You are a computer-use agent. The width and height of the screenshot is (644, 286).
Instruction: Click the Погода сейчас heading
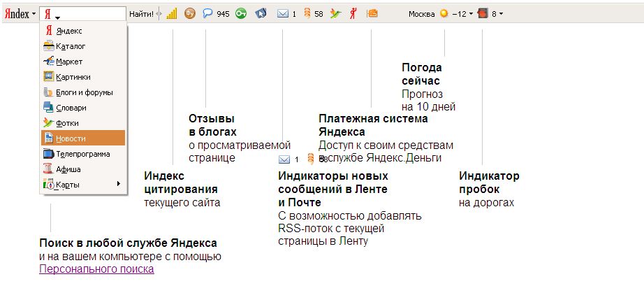click(x=422, y=74)
